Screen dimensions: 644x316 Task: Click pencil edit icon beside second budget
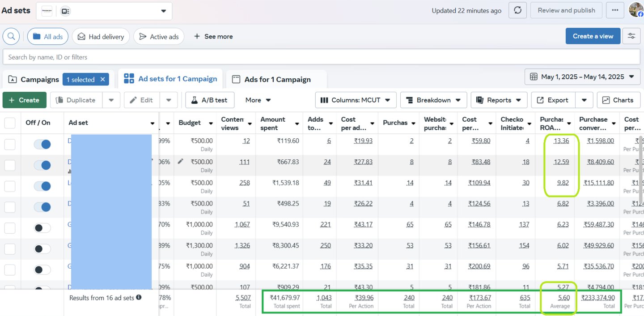click(180, 161)
